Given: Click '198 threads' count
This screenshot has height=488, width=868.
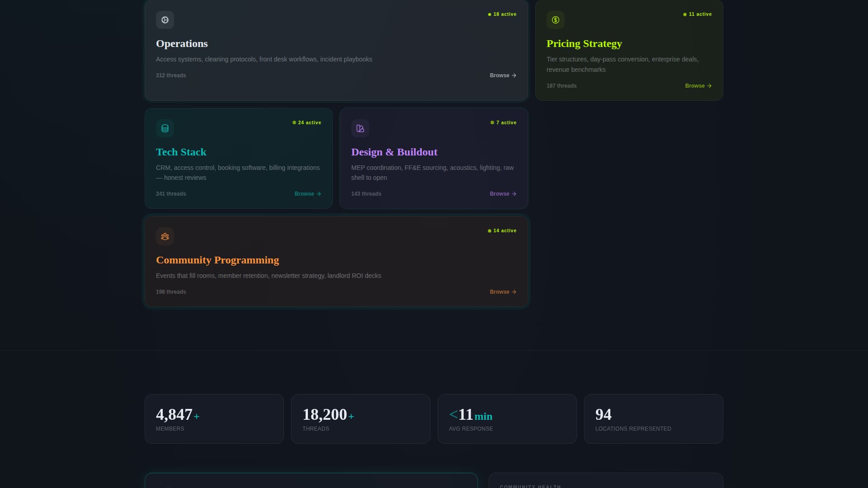Looking at the screenshot, I should click(171, 292).
